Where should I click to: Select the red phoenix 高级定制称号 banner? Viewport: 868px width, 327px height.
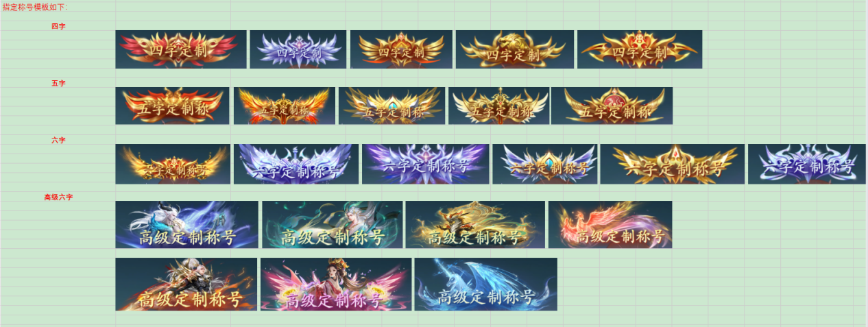(x=610, y=224)
